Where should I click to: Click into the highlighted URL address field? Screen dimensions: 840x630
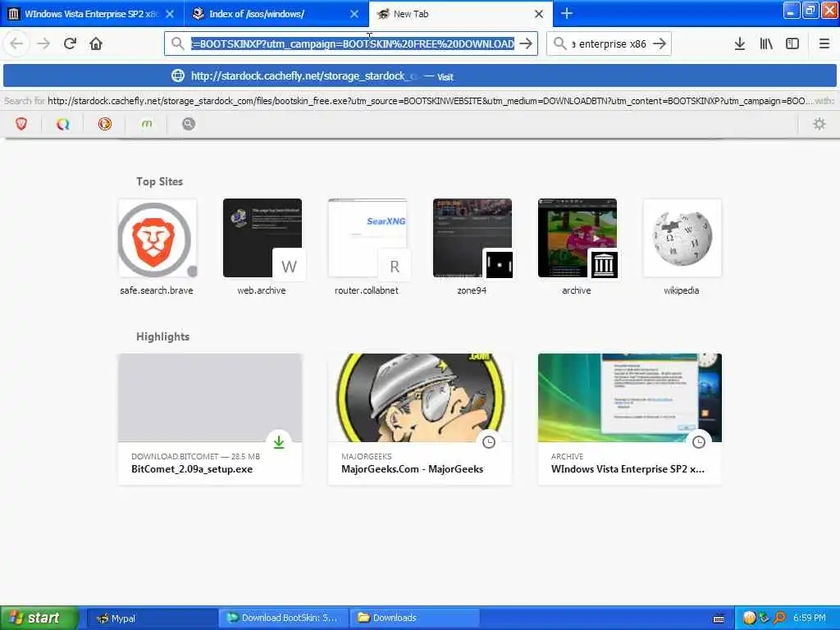pos(353,43)
